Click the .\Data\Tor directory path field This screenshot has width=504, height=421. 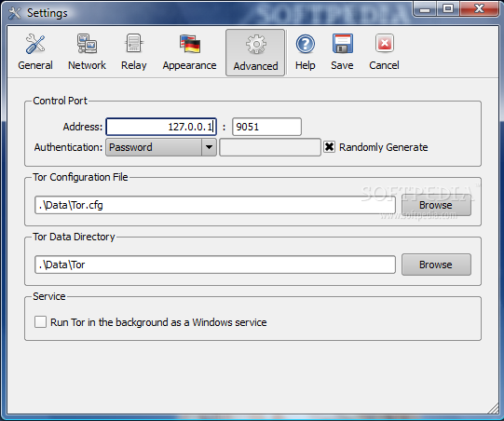[215, 265]
